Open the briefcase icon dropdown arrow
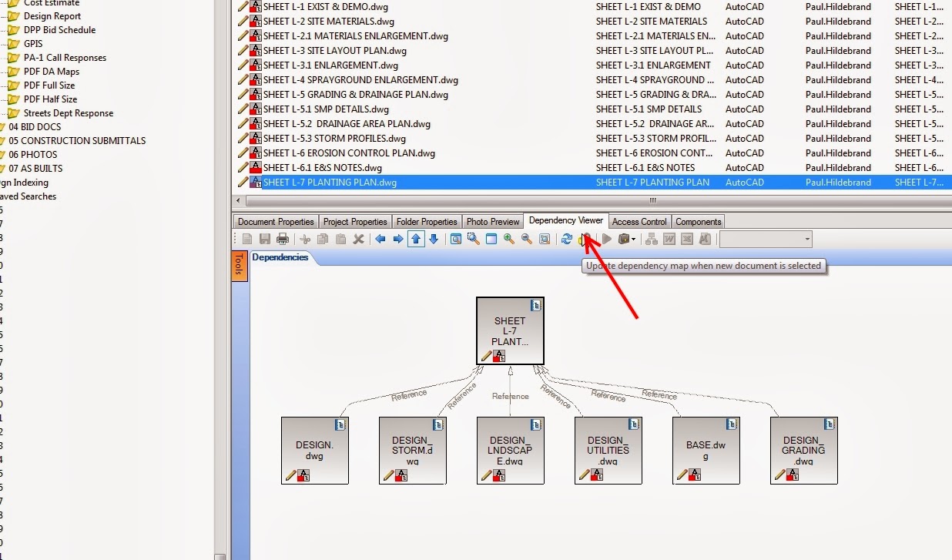This screenshot has width=952, height=560. tap(633, 240)
